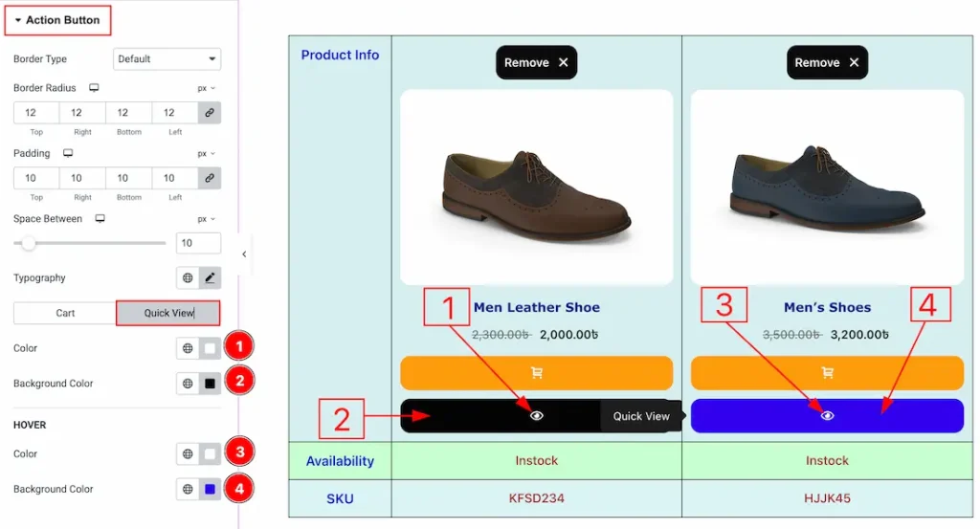The height and width of the screenshot is (529, 980).
Task: Click the Border Radius responsive device icon
Action: [94, 87]
